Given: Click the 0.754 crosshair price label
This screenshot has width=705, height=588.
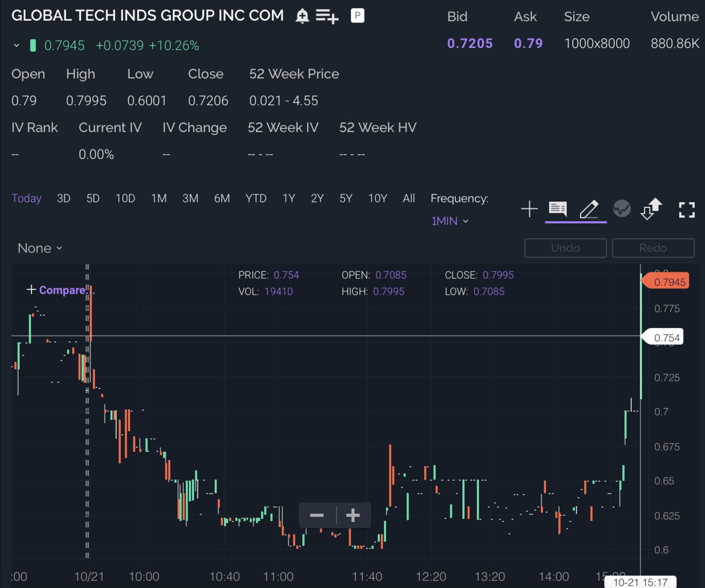Looking at the screenshot, I should coord(663,337).
